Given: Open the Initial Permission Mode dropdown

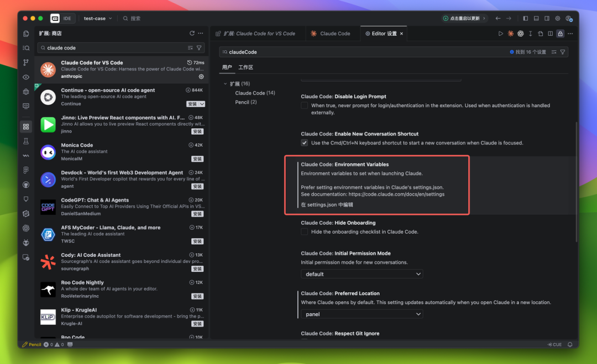Looking at the screenshot, I should (362, 274).
